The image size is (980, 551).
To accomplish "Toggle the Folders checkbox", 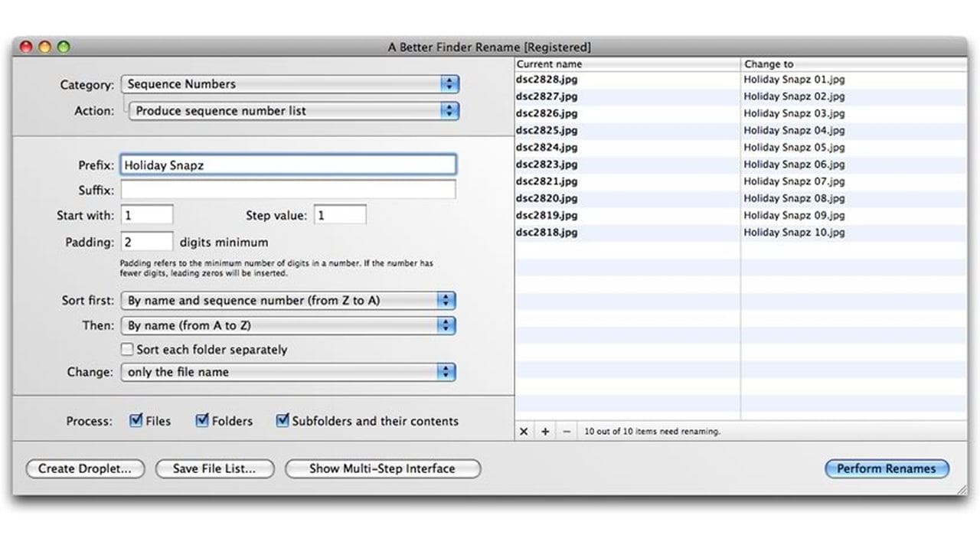I will click(202, 420).
